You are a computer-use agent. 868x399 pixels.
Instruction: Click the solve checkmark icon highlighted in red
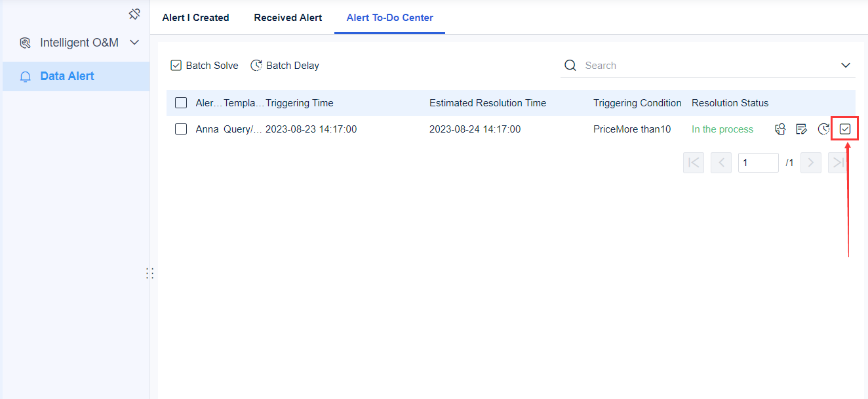844,129
